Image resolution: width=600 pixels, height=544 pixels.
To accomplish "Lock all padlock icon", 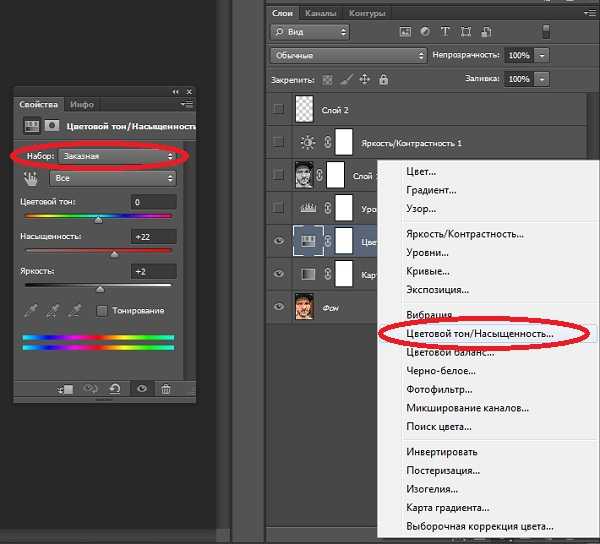I will coord(383,80).
